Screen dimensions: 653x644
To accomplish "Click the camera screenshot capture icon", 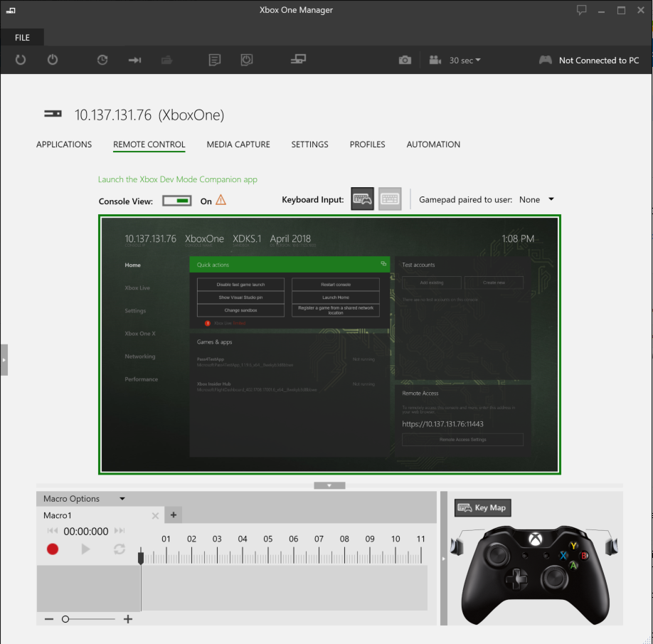I will pyautogui.click(x=405, y=60).
